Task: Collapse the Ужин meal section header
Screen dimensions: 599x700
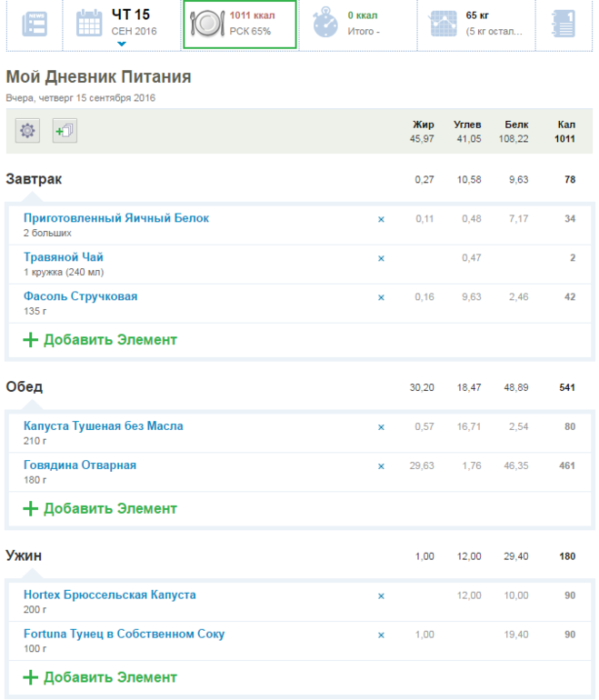Action: point(24,555)
